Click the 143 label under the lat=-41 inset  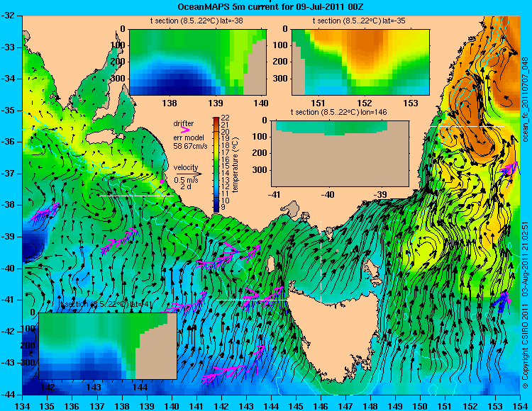point(94,387)
